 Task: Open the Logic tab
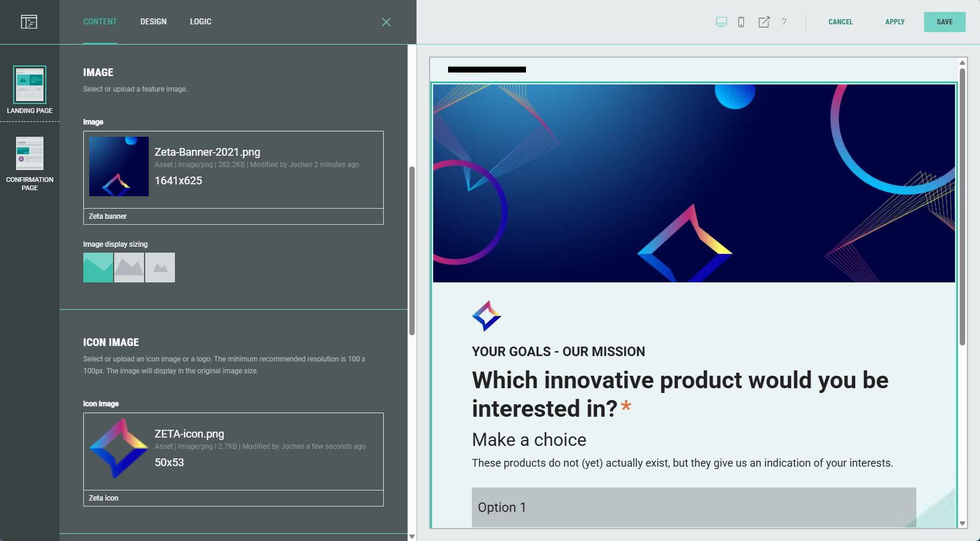[x=201, y=22]
